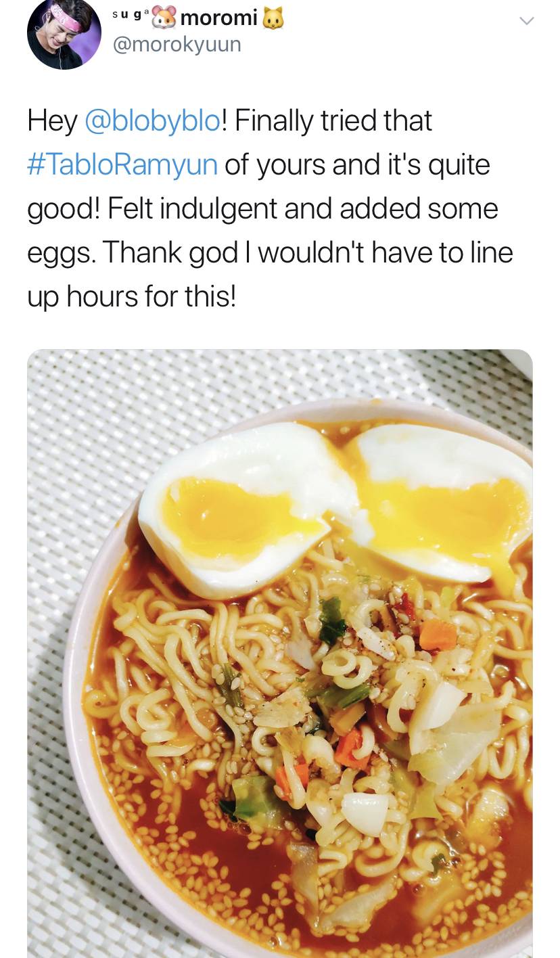Click the cat emoji after moromi

tap(273, 18)
